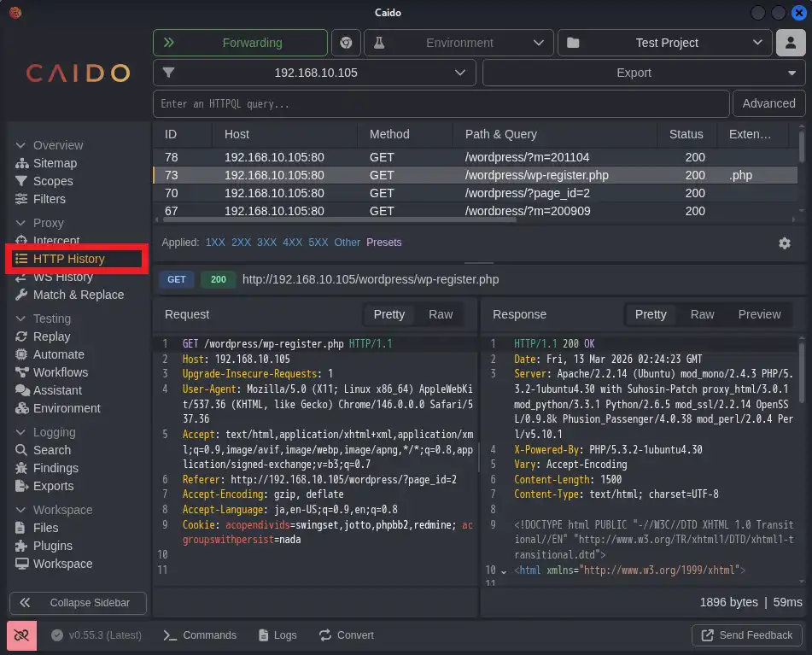
Task: Switch the Request view to Raw
Action: [x=441, y=314]
